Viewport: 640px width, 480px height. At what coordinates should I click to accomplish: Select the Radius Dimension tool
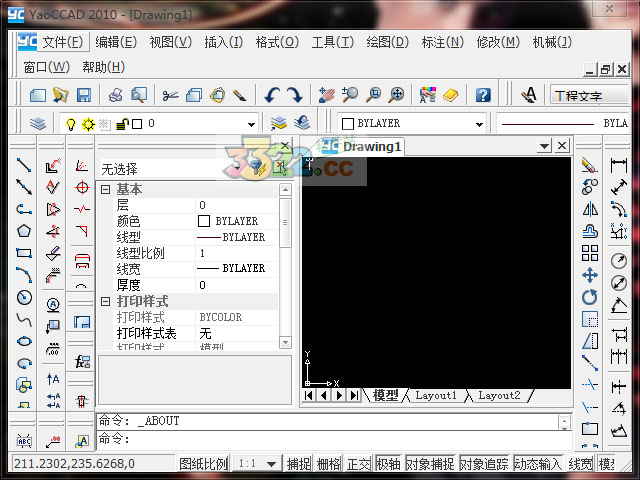(619, 260)
